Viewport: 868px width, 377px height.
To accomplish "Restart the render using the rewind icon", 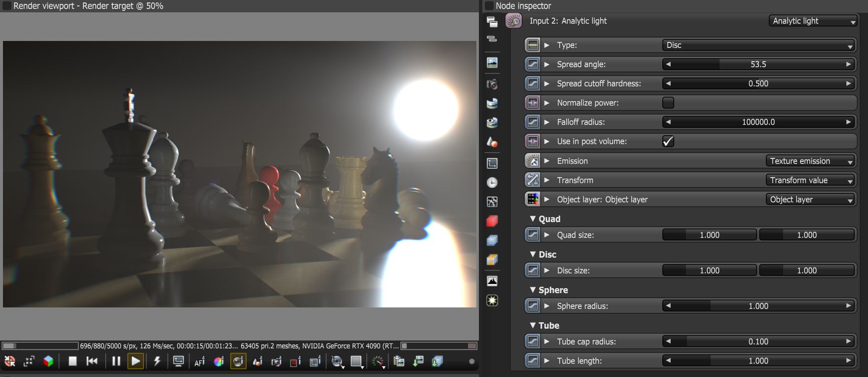I will click(x=92, y=361).
